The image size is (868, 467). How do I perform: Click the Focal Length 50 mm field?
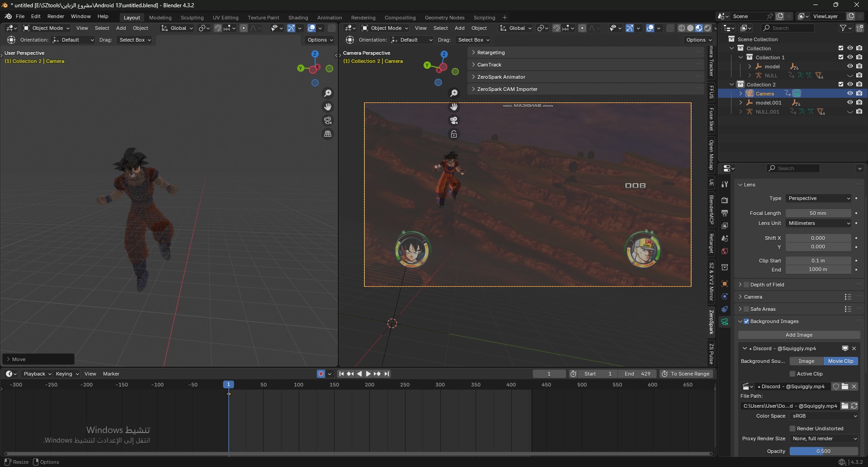tap(818, 213)
